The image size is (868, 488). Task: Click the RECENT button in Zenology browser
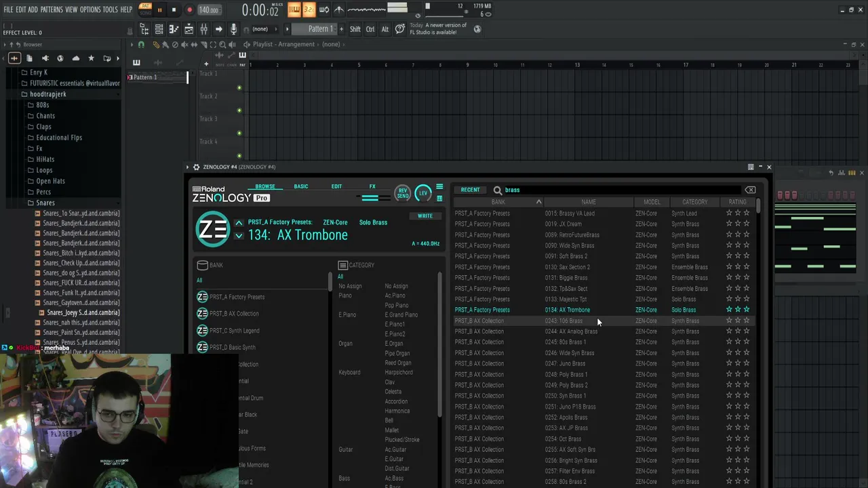pos(470,190)
